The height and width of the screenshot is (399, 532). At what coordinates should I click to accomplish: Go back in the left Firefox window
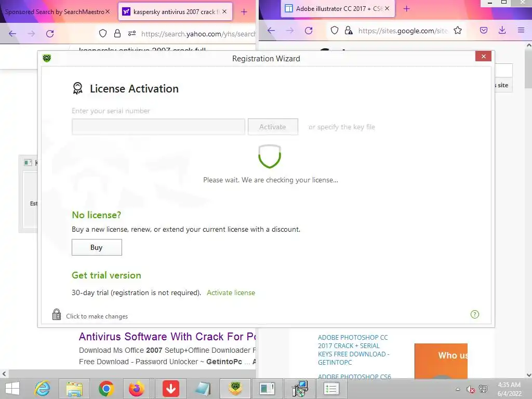tap(12, 34)
